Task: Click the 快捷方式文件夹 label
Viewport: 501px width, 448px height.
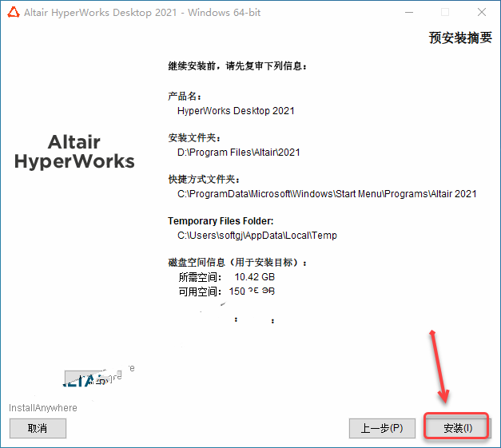Action: 204,179
